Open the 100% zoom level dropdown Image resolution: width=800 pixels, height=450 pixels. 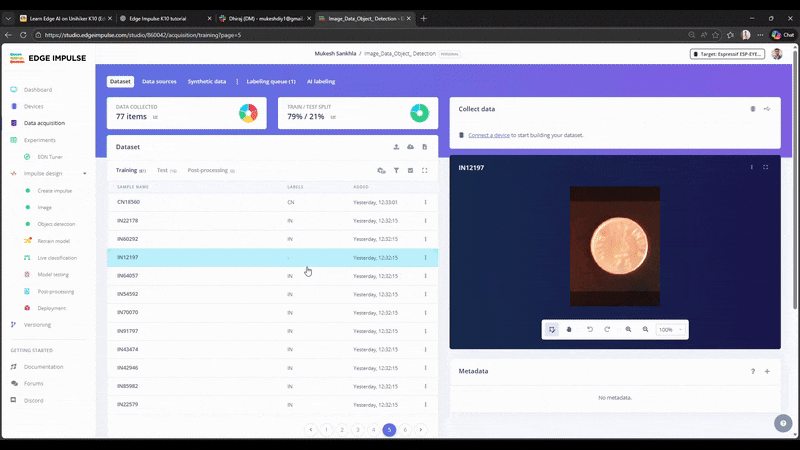tap(671, 330)
